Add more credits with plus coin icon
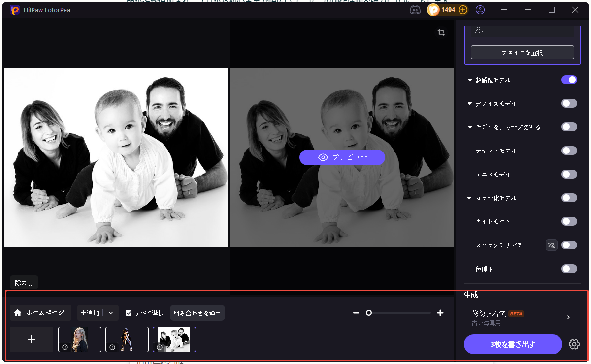Viewport: 591px width, 364px height. point(462,10)
